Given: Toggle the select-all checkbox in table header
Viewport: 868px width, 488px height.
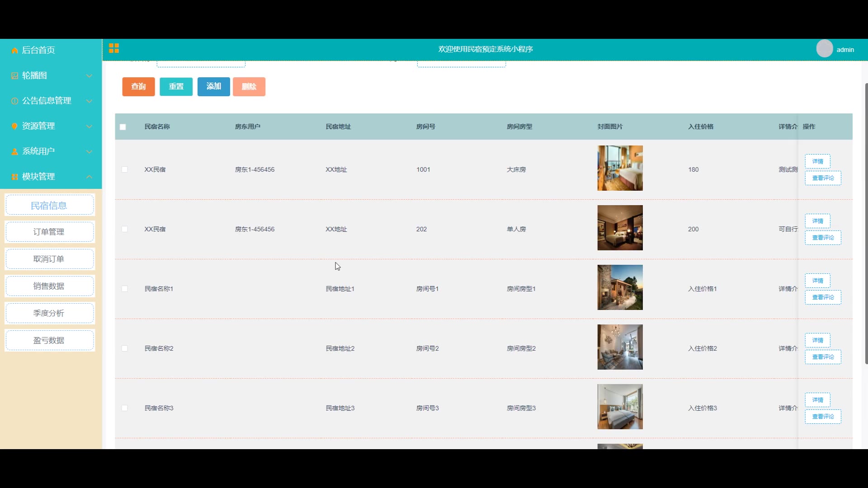Looking at the screenshot, I should (x=123, y=127).
